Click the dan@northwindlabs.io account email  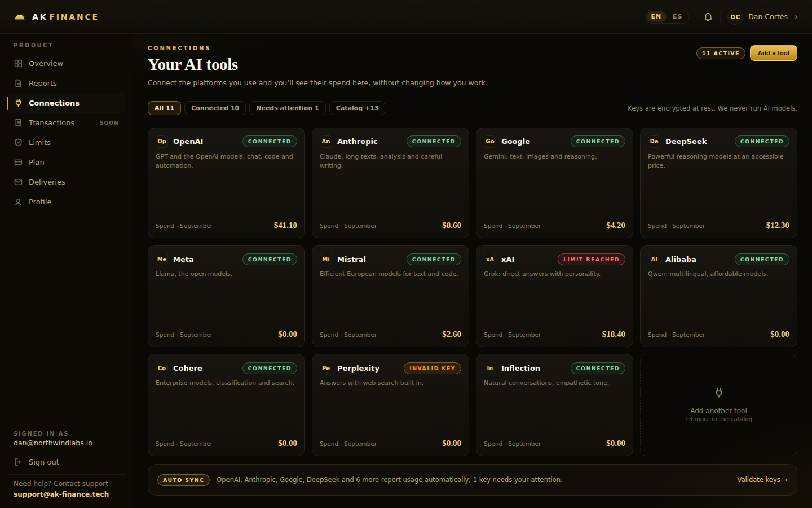point(53,443)
